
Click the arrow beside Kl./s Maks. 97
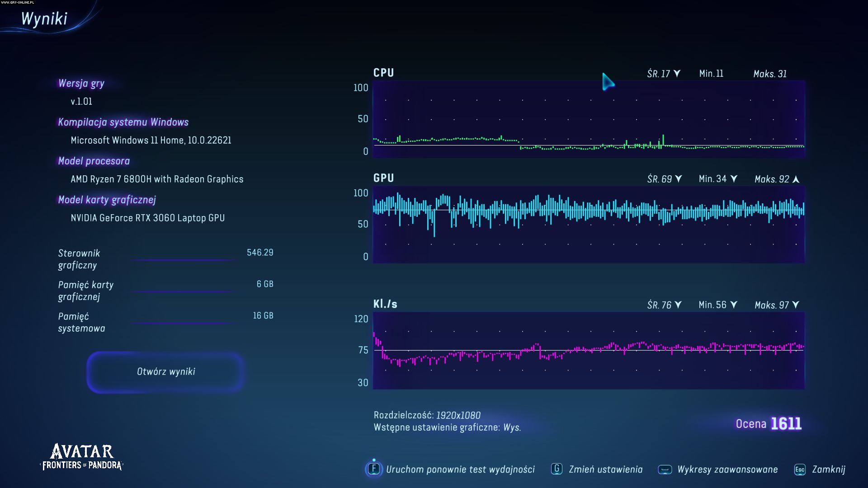coord(796,305)
